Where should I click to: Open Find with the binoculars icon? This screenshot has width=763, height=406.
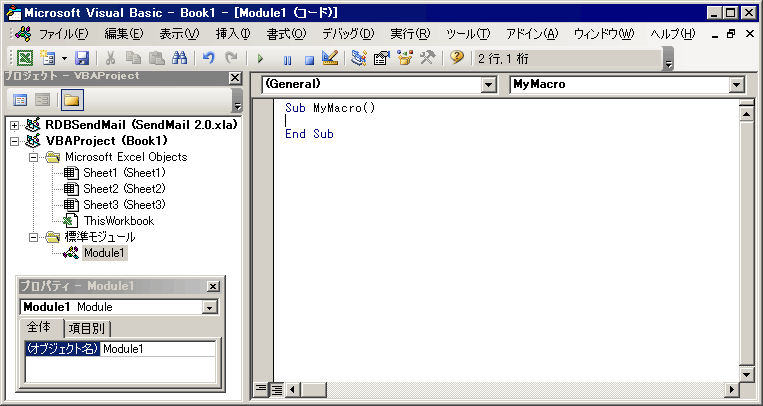click(x=179, y=58)
